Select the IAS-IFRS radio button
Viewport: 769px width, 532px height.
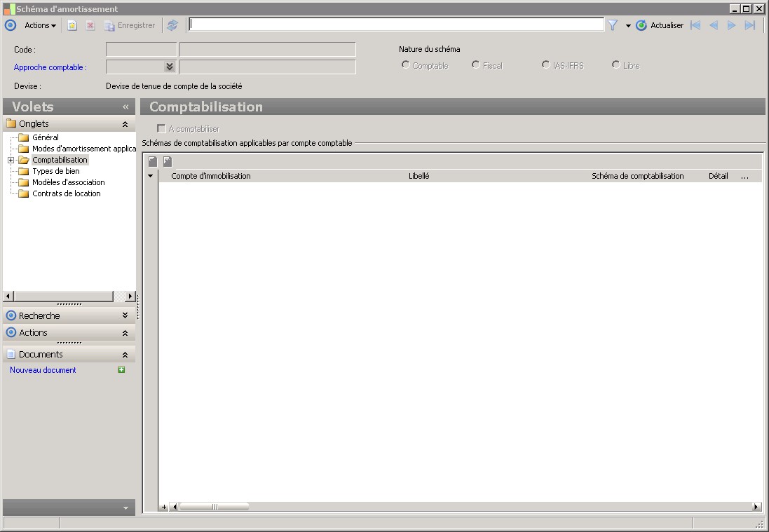pyautogui.click(x=546, y=64)
